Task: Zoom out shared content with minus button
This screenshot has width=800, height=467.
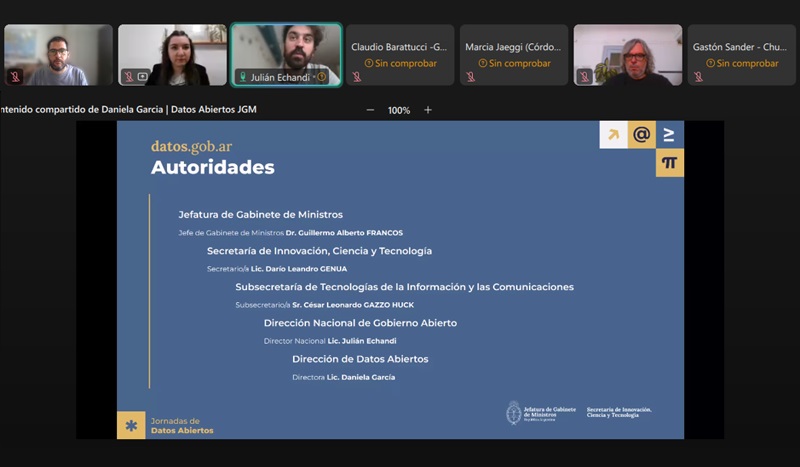Action: coord(370,110)
